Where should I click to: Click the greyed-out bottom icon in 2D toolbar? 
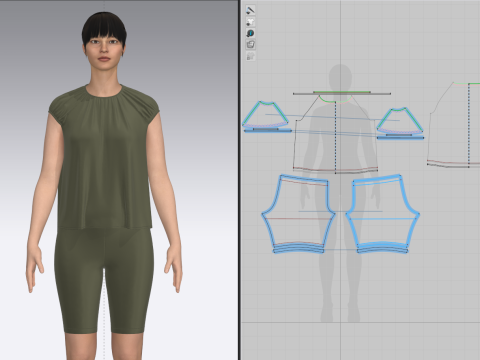click(x=250, y=56)
